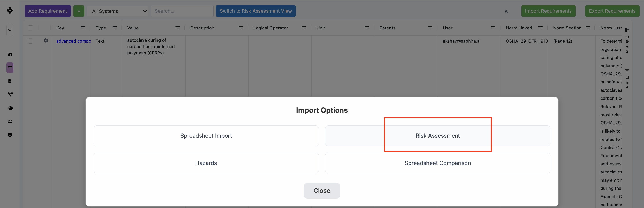The image size is (644, 208).
Task: Open the dashboard gauge sidebar icon
Action: click(x=10, y=54)
